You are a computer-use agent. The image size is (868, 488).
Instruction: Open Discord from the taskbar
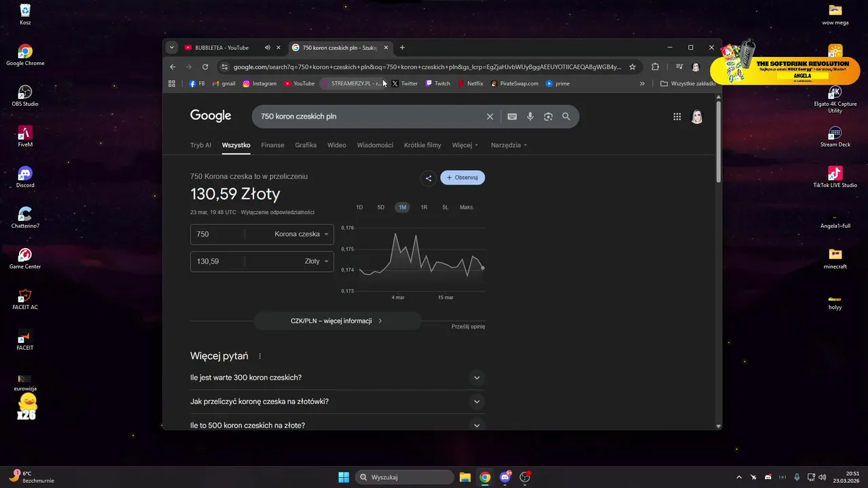[505, 477]
